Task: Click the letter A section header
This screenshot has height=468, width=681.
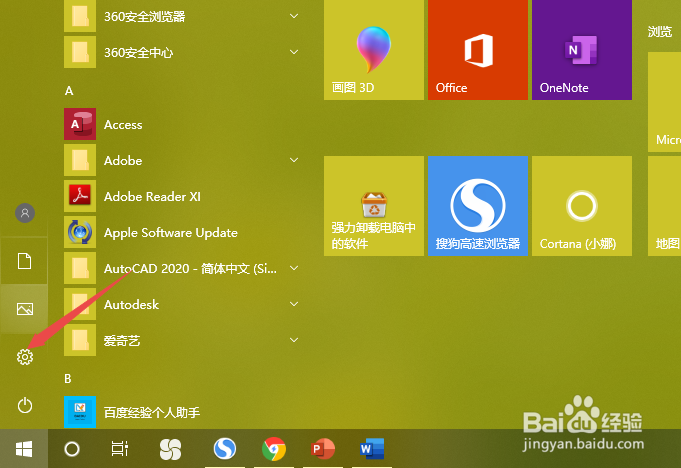Action: [x=69, y=91]
